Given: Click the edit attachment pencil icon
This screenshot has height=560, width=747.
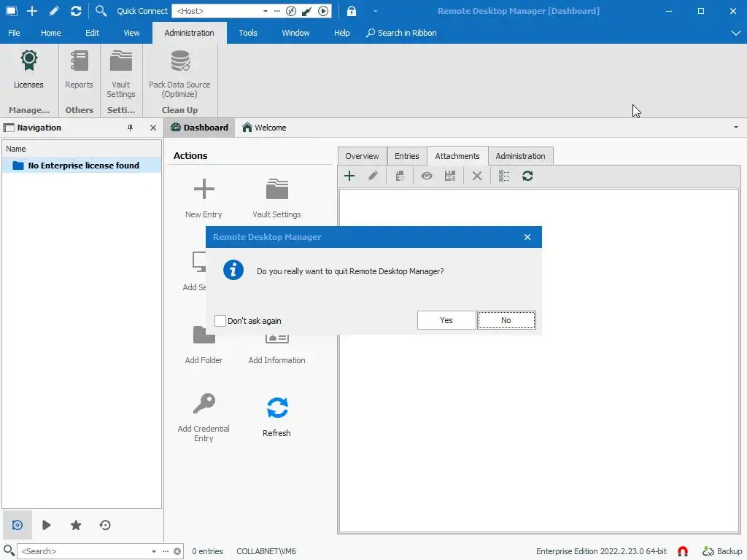Looking at the screenshot, I should coord(373,176).
